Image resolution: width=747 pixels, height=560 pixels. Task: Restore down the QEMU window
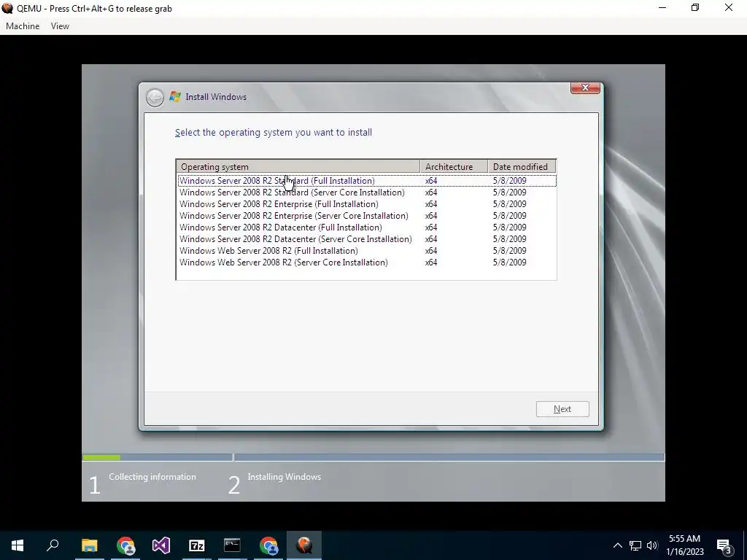click(x=695, y=7)
